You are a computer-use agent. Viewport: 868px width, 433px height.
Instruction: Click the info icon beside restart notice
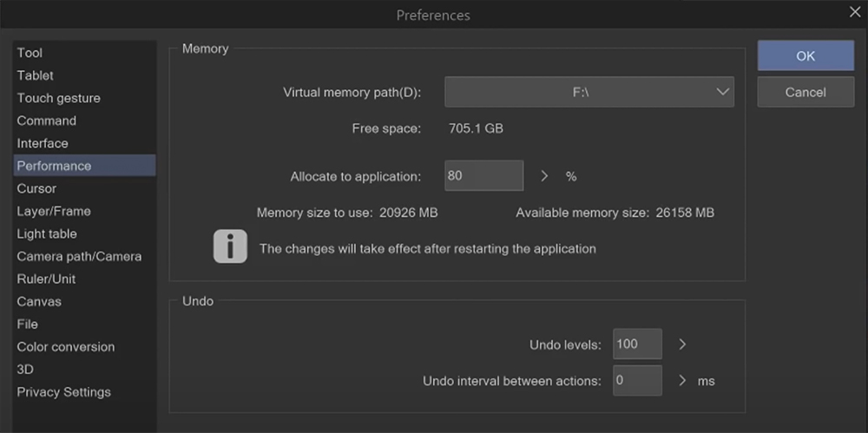click(x=230, y=246)
